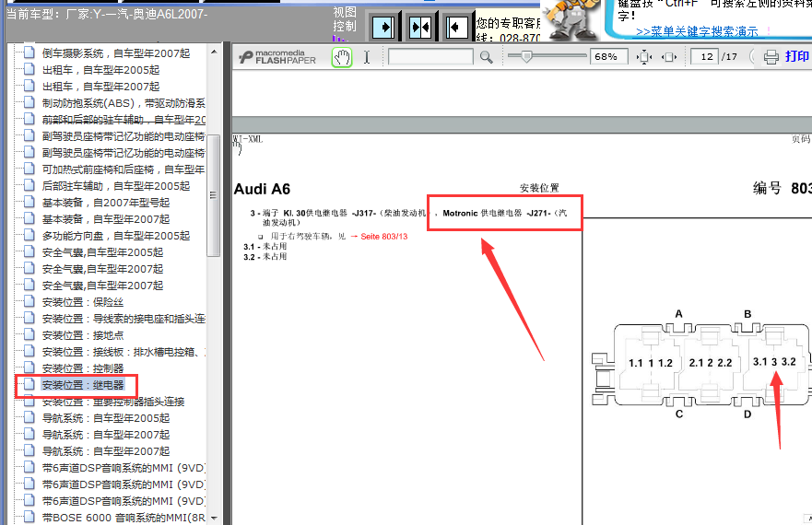Click the tree scrollbar up arrow
Viewport: 812px width, 525px height.
214,52
